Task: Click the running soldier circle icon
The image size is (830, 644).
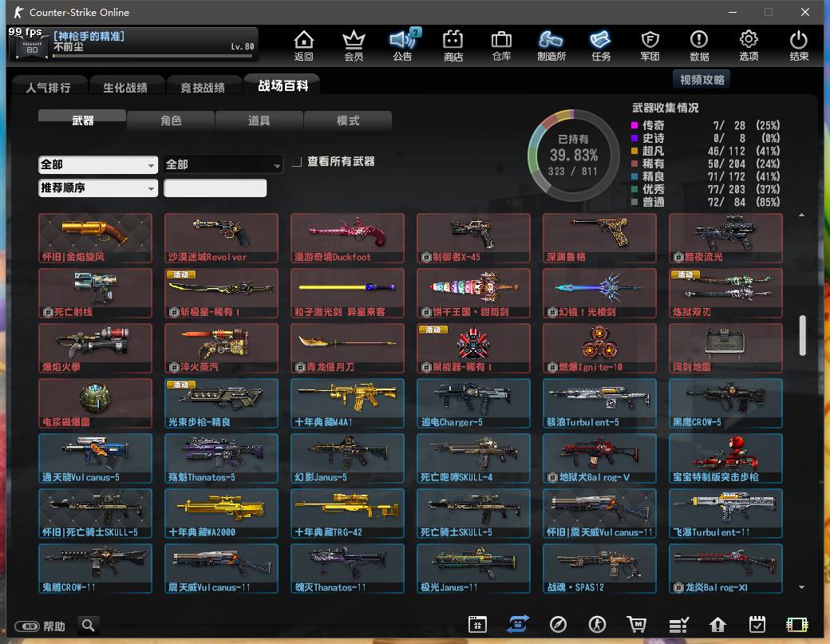Action: pyautogui.click(x=597, y=624)
